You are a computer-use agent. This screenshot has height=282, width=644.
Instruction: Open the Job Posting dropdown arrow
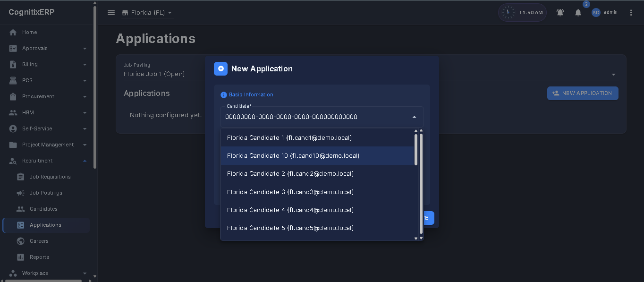613,75
